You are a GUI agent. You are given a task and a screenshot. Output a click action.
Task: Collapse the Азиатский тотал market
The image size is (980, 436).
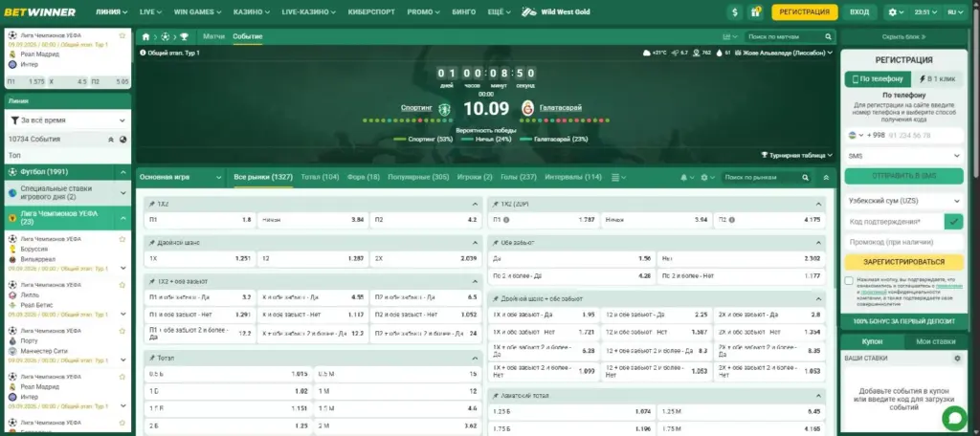pyautogui.click(x=818, y=396)
